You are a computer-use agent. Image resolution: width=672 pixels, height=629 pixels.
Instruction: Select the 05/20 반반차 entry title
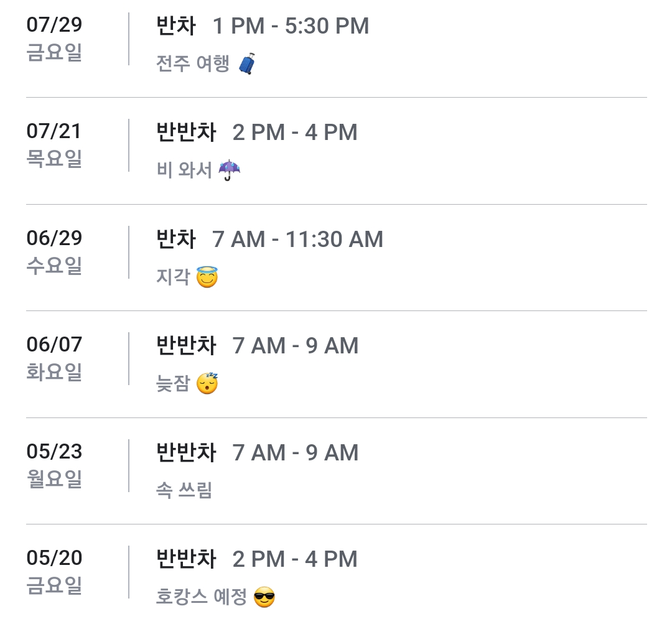coord(186,559)
